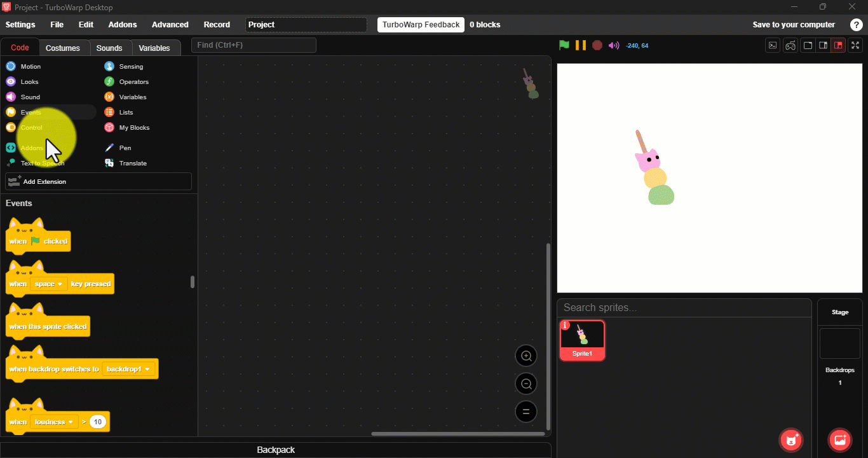Viewport: 868px width, 458px height.
Task: Open the help question mark icon
Action: [x=856, y=25]
